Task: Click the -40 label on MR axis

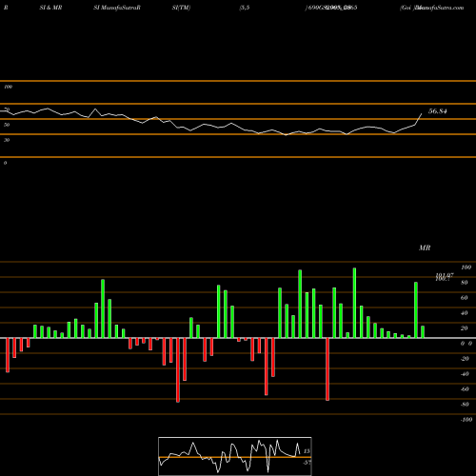Action: [x=465, y=374]
